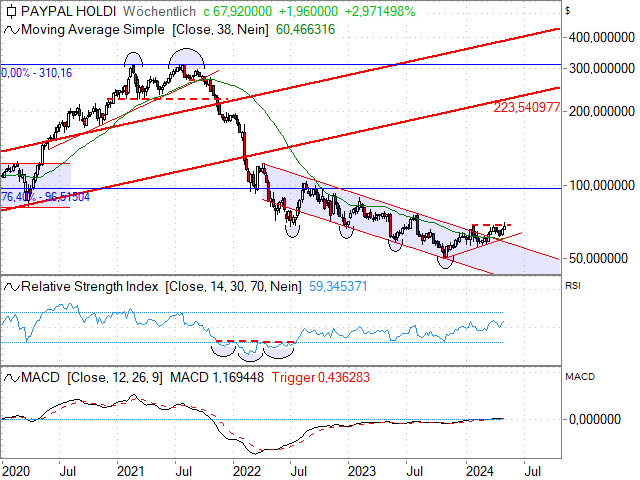The image size is (640, 480).
Task: Click the moving average value 60,466316
Action: coord(305,30)
